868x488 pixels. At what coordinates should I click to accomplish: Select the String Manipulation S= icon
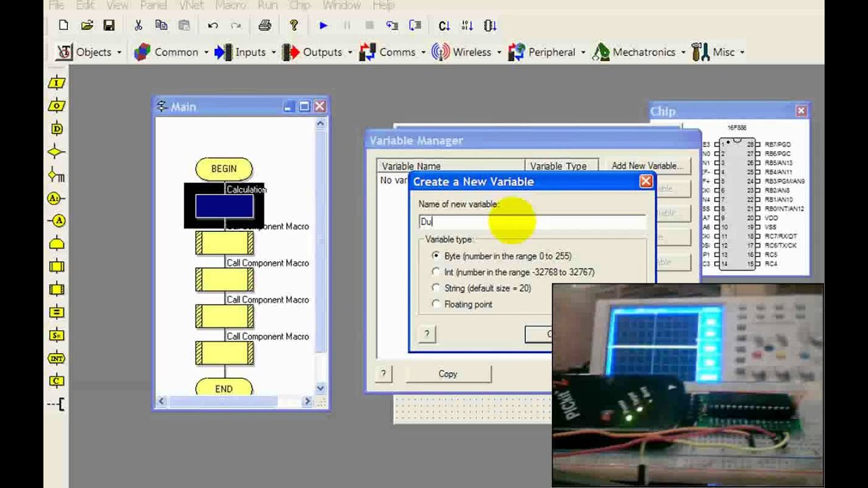(x=57, y=335)
